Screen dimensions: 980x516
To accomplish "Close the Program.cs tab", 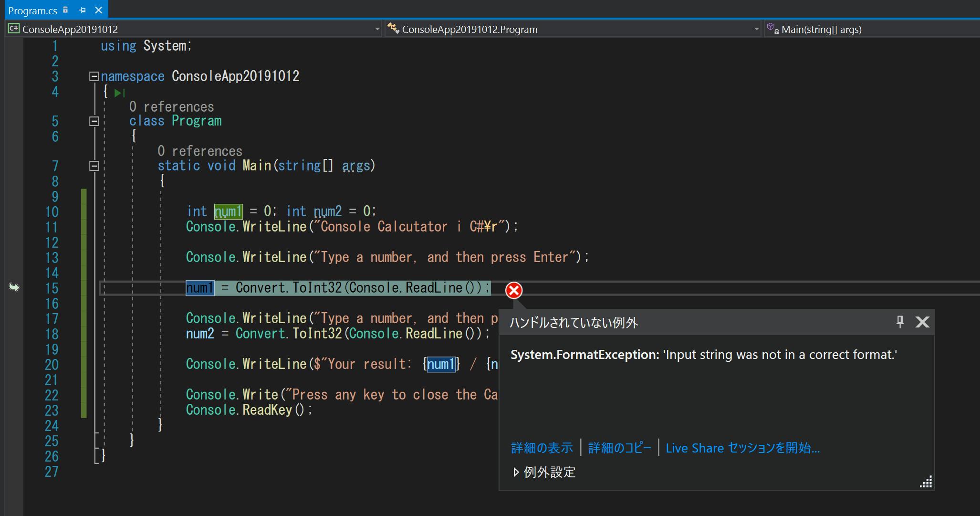I will pos(99,10).
